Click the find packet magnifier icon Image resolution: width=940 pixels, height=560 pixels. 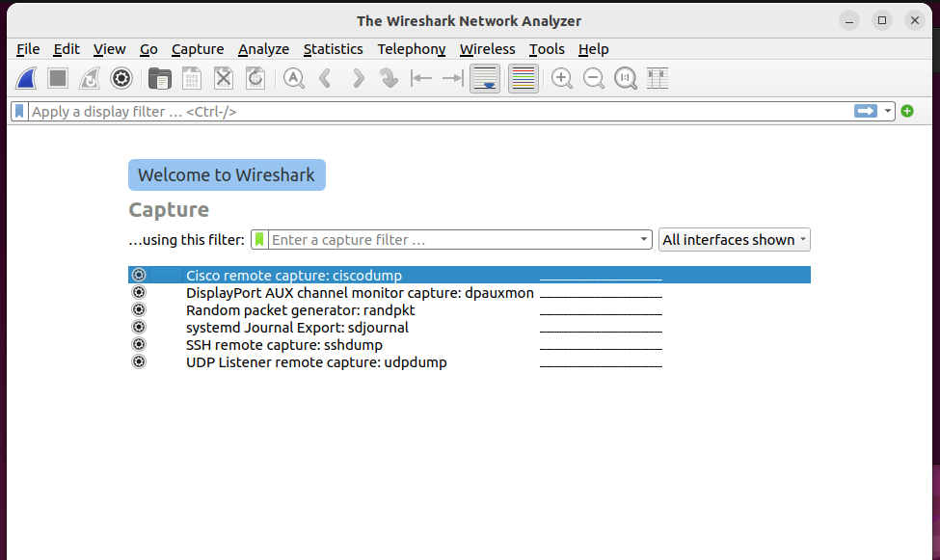[x=294, y=78]
